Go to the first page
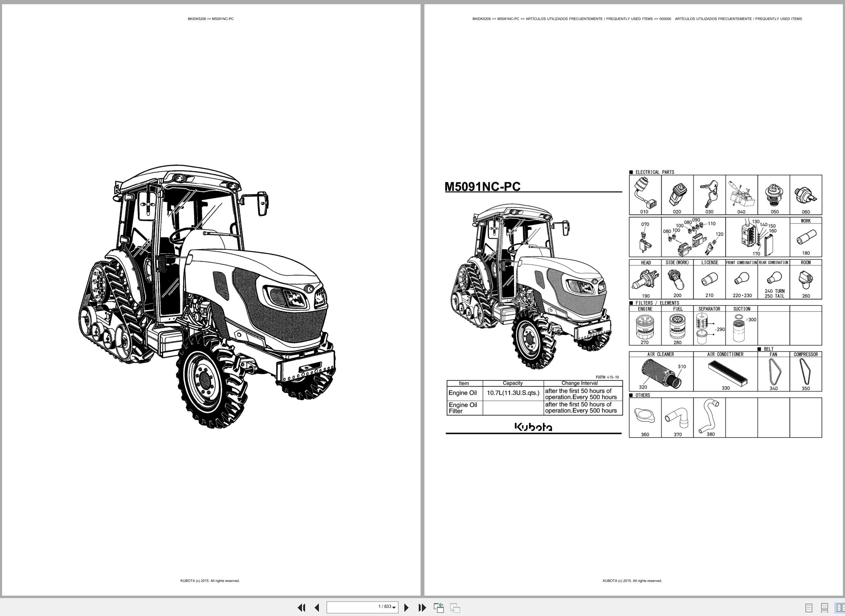Viewport: 845px width, 616px height. coord(301,608)
